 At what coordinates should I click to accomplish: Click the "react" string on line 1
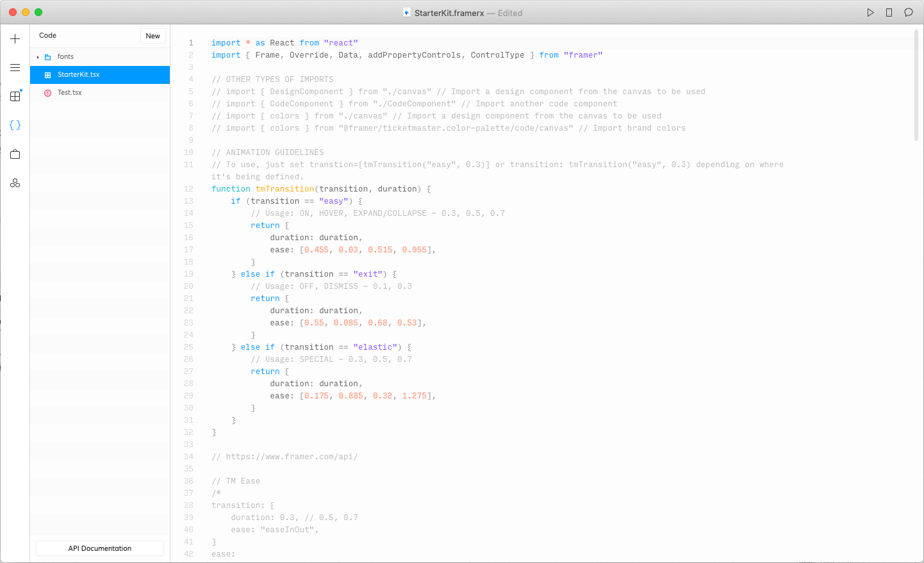coord(341,43)
